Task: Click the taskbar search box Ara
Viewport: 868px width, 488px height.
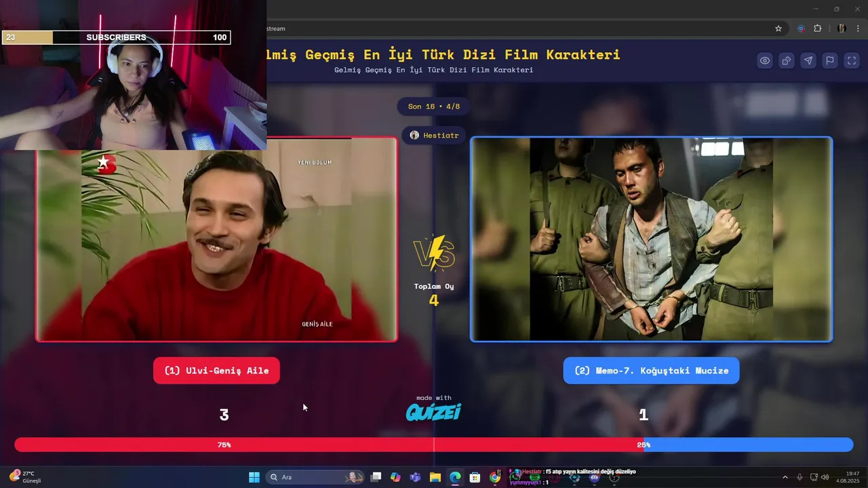Action: [x=316, y=477]
